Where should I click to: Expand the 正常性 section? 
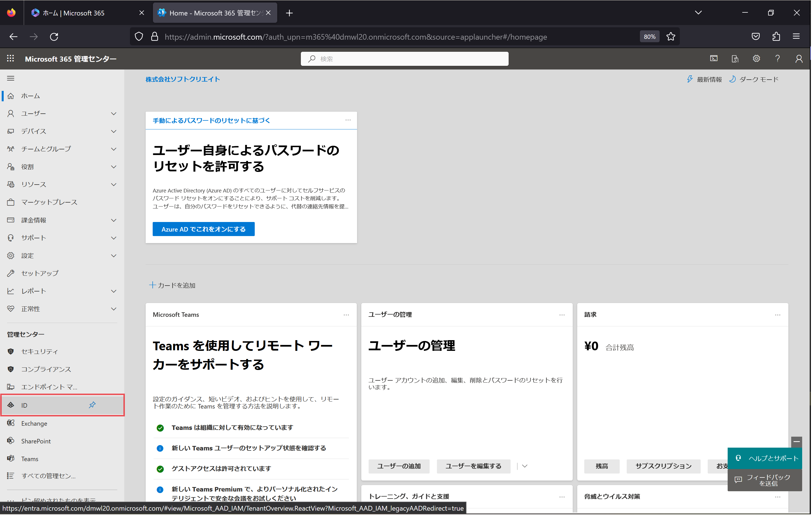click(114, 309)
